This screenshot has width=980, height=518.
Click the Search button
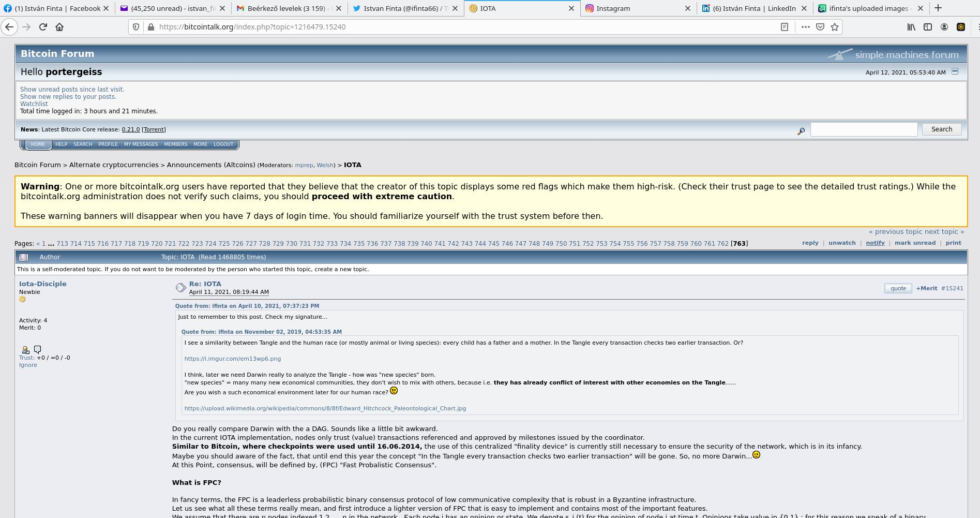(x=942, y=129)
